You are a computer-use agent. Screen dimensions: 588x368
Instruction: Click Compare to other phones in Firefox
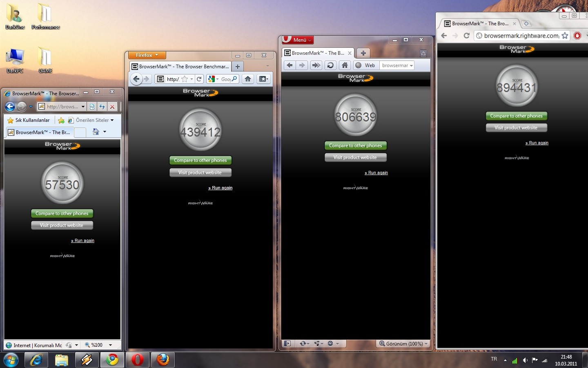tap(200, 160)
